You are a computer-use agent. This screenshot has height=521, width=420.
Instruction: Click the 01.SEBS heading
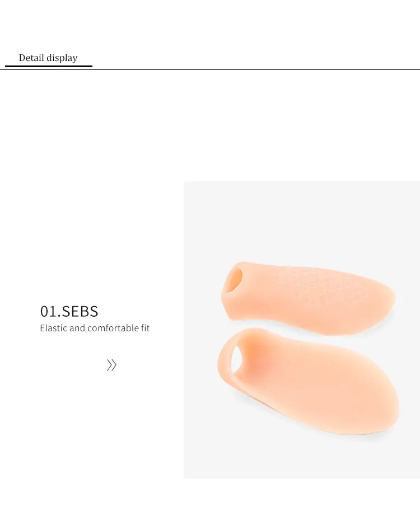click(69, 311)
